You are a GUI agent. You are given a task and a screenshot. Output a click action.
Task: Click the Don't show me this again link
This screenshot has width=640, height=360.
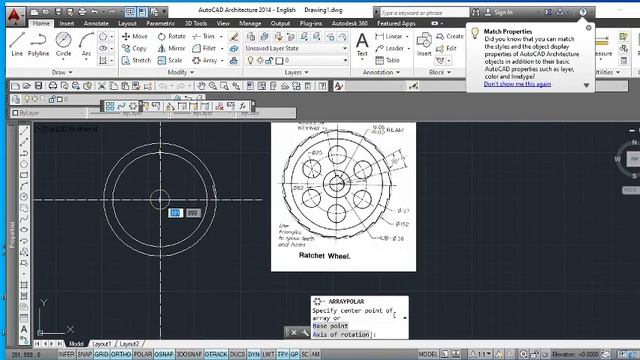517,84
